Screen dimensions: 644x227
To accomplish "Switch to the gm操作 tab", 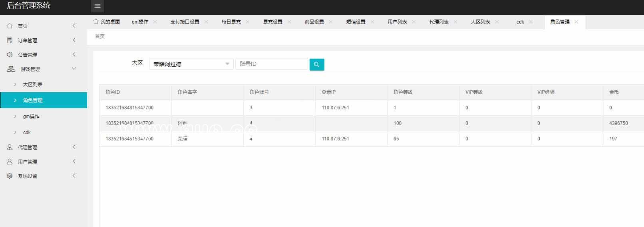I will point(140,22).
